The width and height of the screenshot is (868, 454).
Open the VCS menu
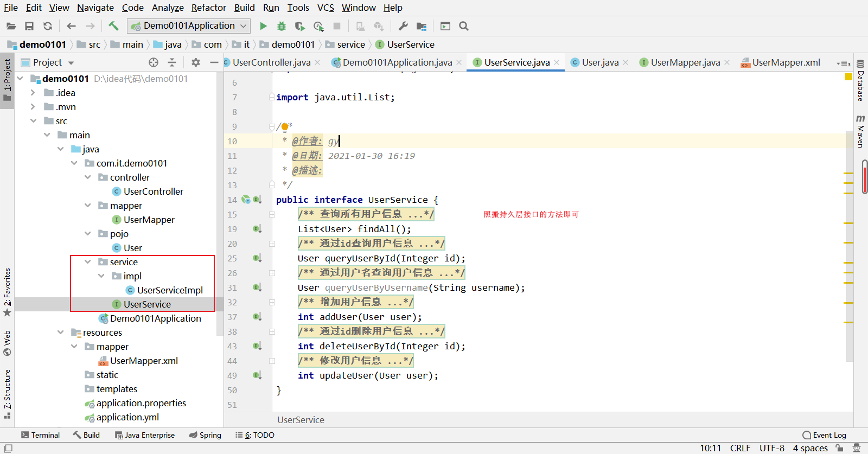click(325, 8)
